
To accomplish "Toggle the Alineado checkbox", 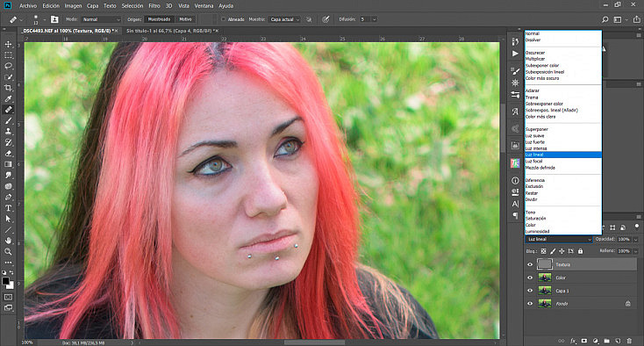I will pos(224,19).
